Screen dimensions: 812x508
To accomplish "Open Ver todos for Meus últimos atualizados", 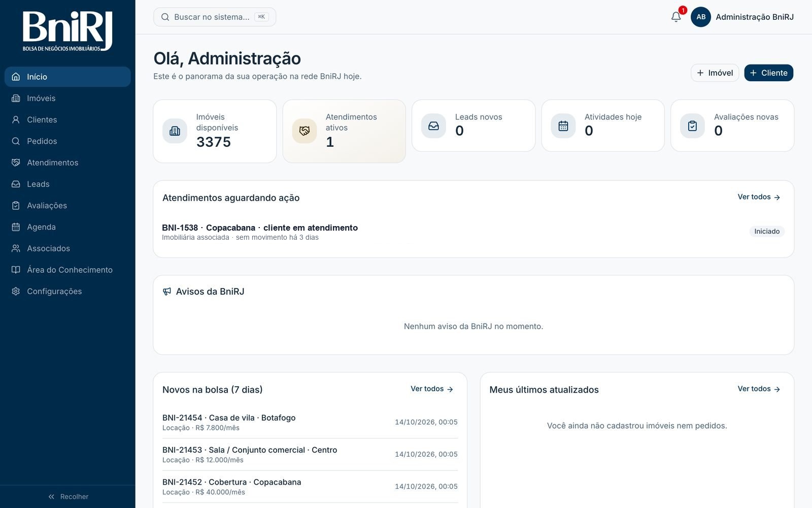I will click(759, 389).
